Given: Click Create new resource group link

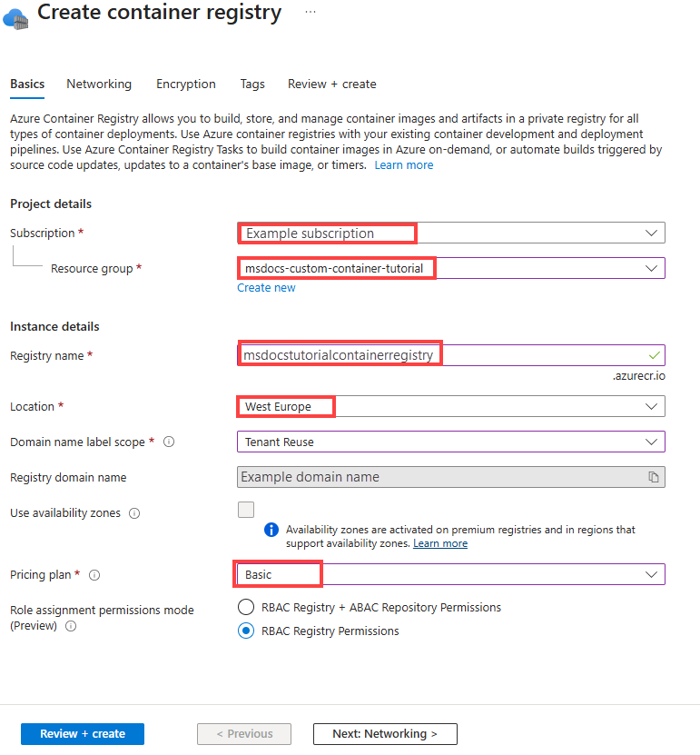Looking at the screenshot, I should (x=266, y=288).
